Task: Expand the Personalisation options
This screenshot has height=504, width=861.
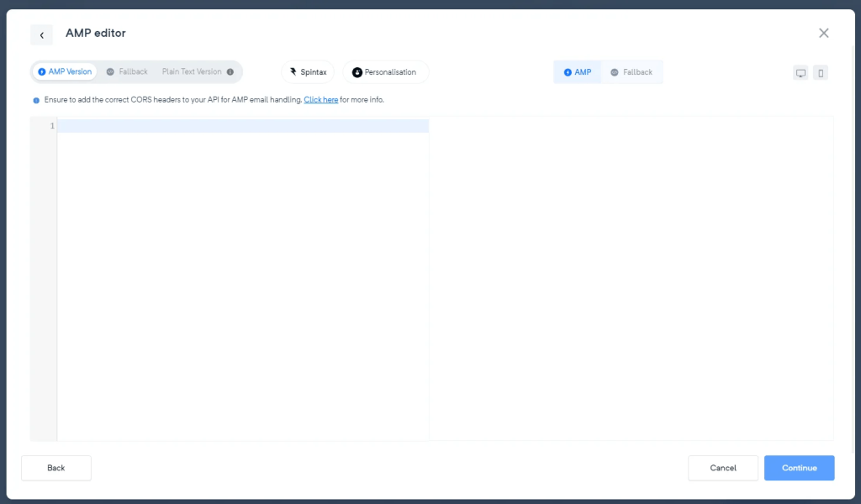Action: 385,71
